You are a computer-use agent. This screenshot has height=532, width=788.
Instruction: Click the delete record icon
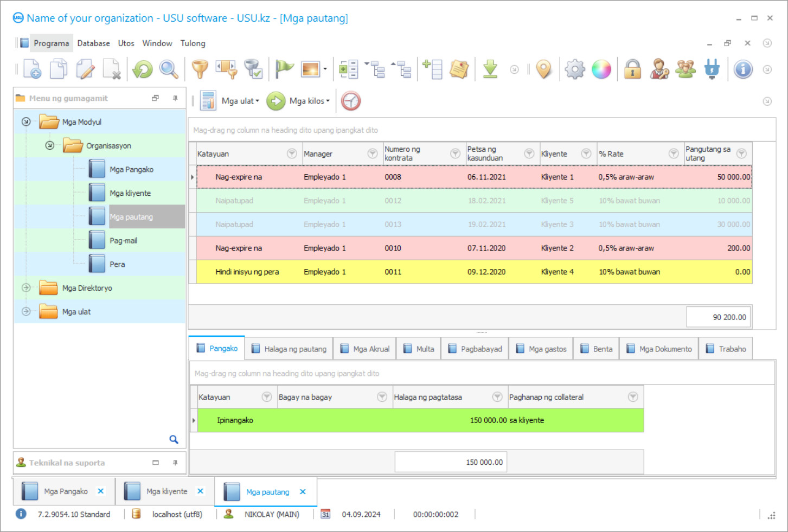click(x=112, y=69)
